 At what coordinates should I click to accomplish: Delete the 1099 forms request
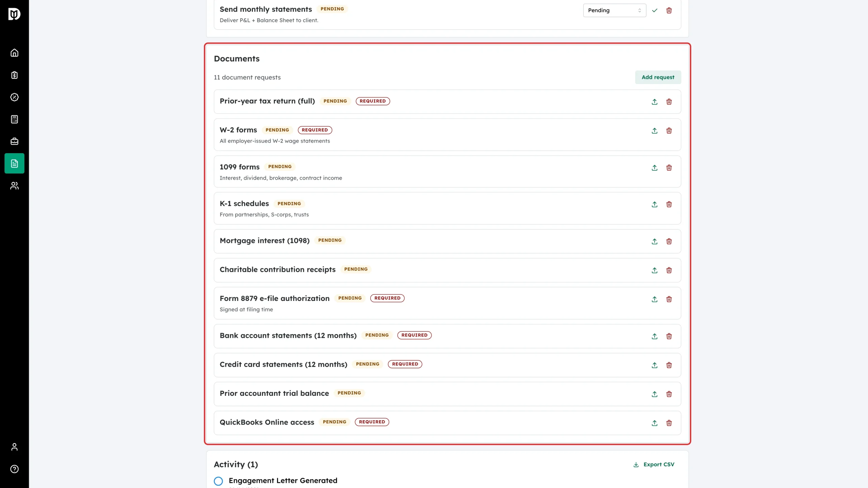point(669,168)
